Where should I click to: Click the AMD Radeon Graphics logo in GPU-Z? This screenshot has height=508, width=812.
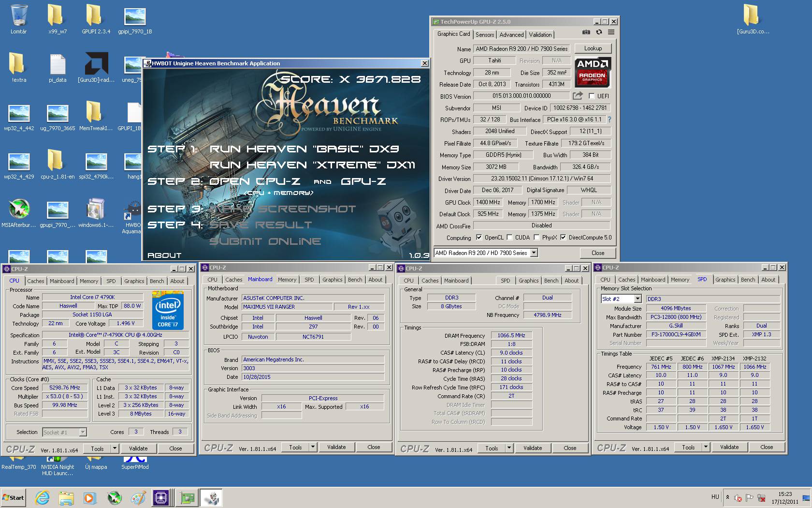pyautogui.click(x=593, y=72)
